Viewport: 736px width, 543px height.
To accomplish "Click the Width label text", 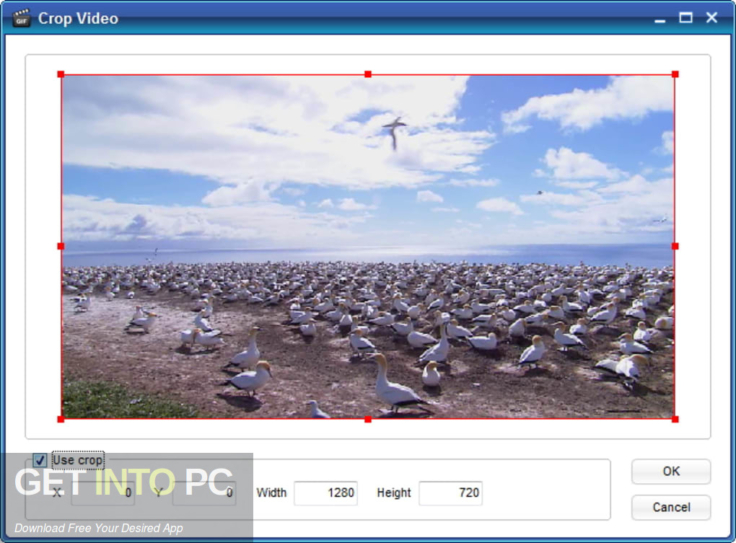I will 271,493.
